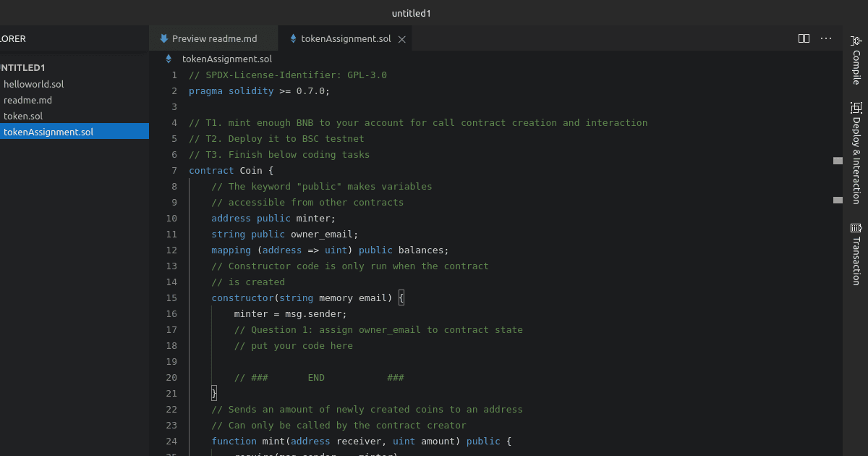Viewport: 868px width, 456px height.
Task: Open token.sol in the Explorer
Action: pyautogui.click(x=22, y=116)
